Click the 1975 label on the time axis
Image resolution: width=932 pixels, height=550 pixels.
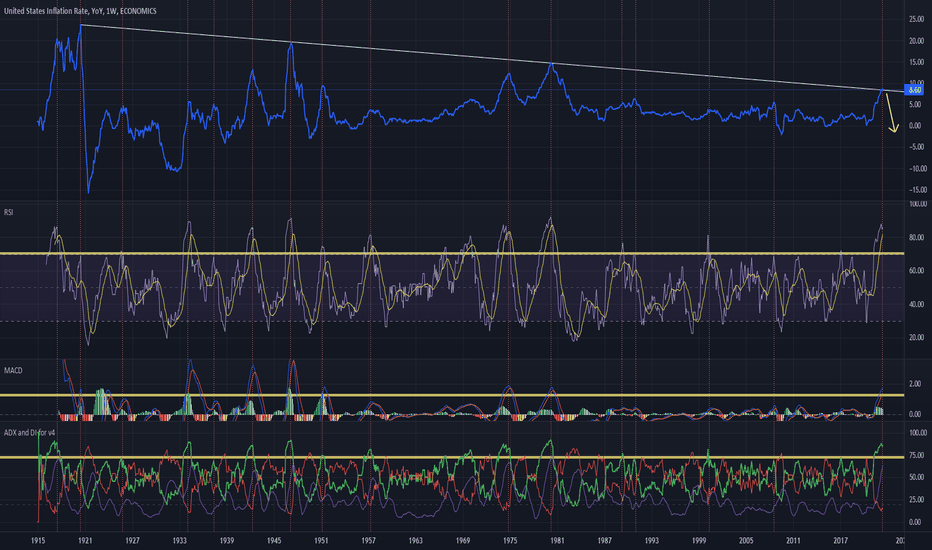[x=510, y=540]
